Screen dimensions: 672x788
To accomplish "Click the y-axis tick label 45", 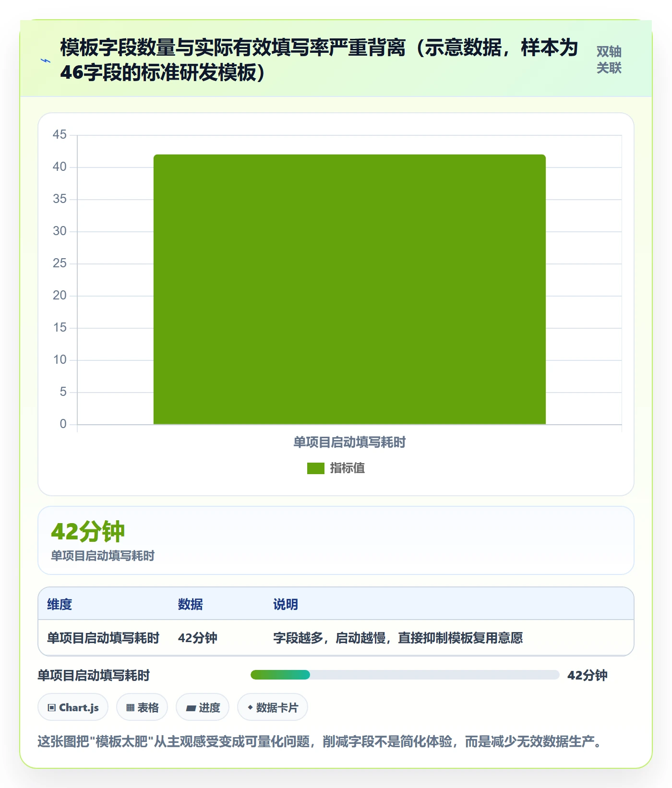I will click(60, 134).
